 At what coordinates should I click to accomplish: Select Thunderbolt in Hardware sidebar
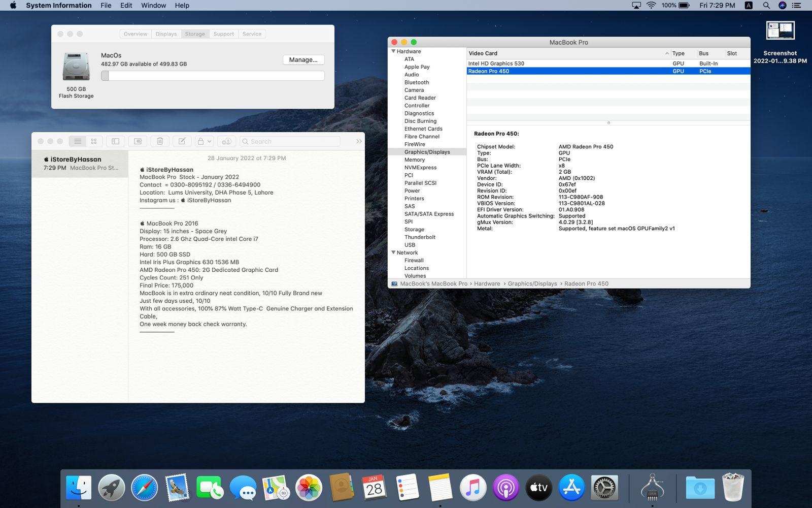[420, 237]
